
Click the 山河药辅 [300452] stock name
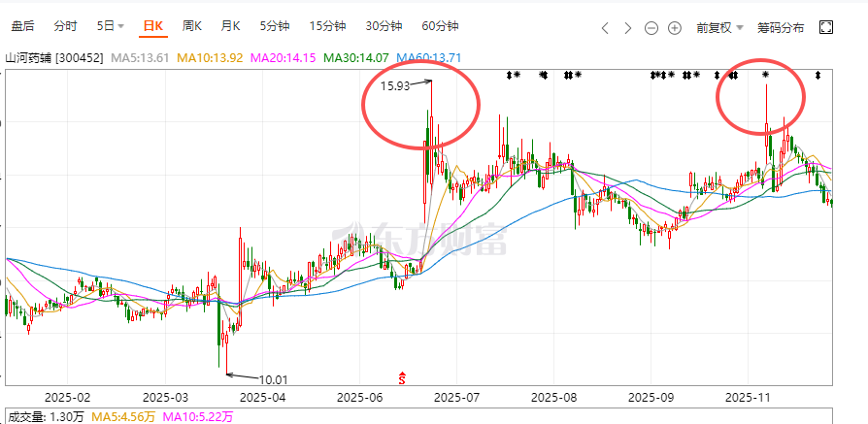(54, 57)
